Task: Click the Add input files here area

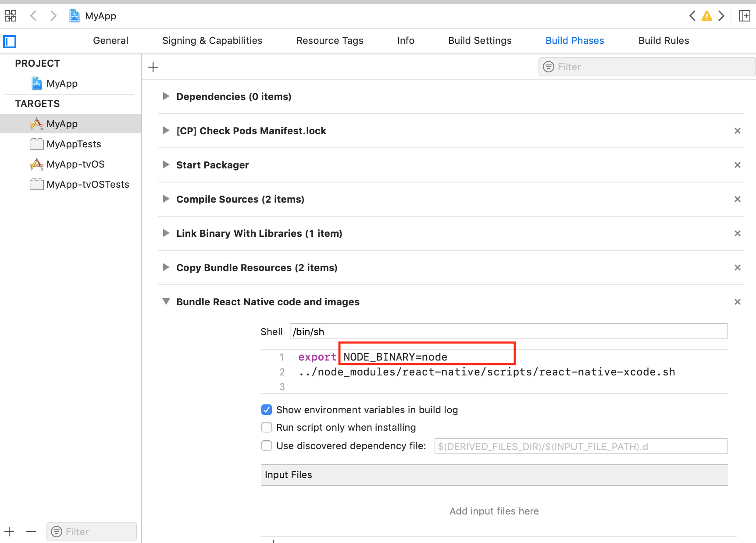Action: pyautogui.click(x=494, y=511)
